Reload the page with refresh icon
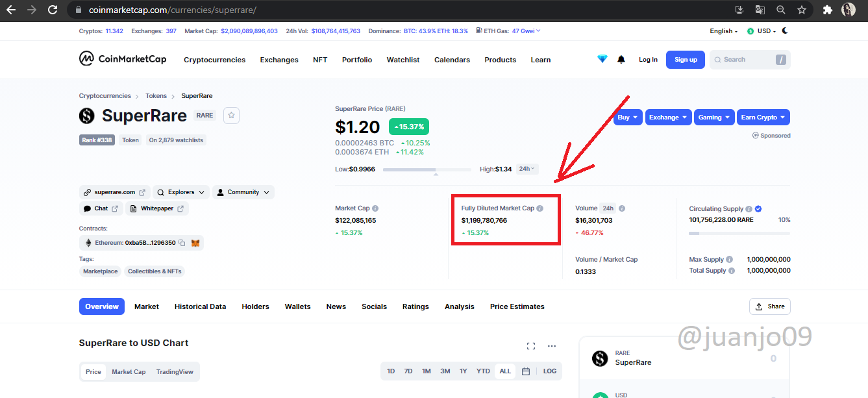Image resolution: width=868 pixels, height=398 pixels. pos(53,10)
